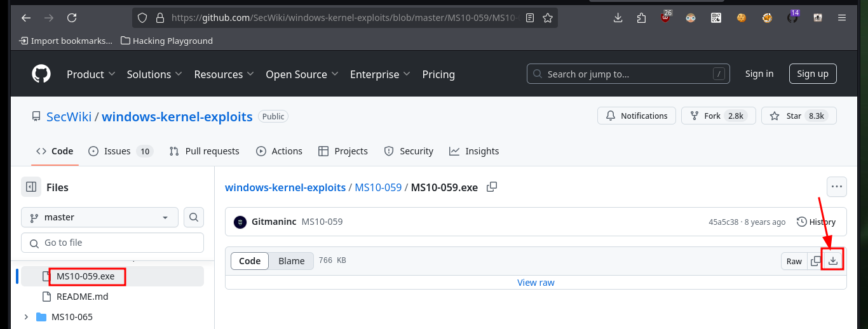
Task: Switch to the Blame view
Action: pyautogui.click(x=292, y=261)
